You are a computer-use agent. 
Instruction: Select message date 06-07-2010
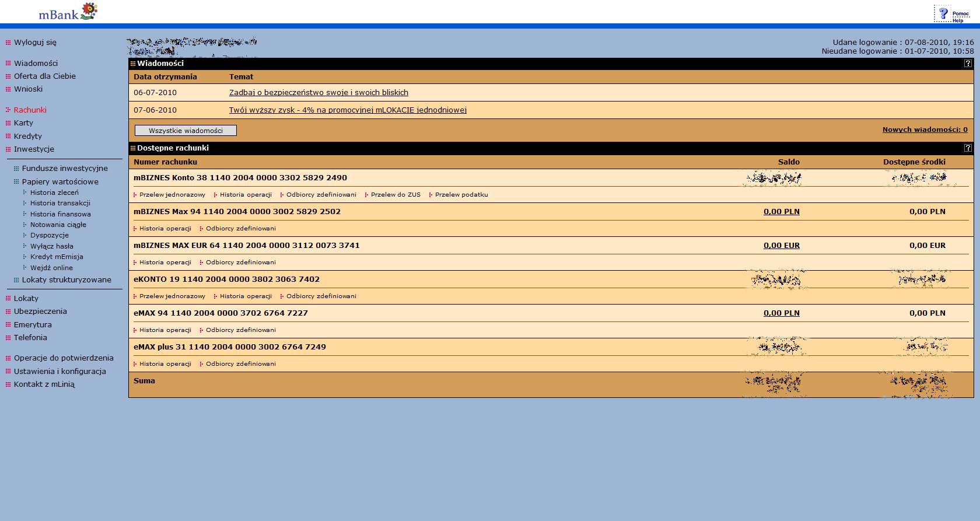point(155,93)
